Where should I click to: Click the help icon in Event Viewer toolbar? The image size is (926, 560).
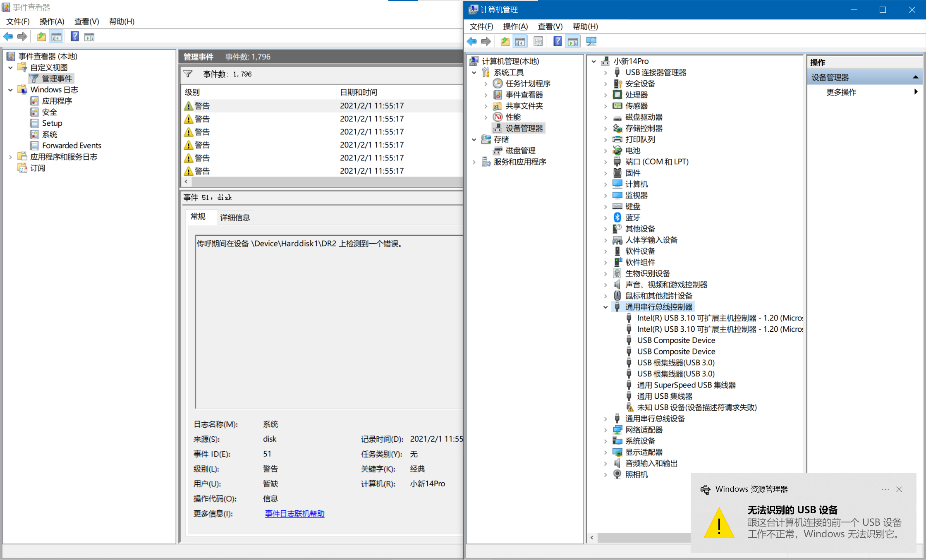[74, 37]
